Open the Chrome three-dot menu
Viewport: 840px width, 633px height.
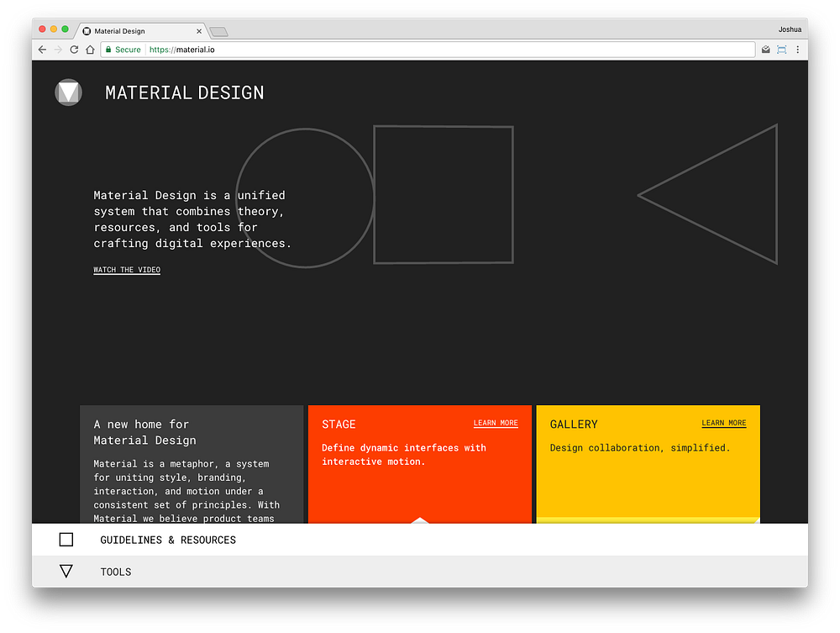pyautogui.click(x=799, y=49)
